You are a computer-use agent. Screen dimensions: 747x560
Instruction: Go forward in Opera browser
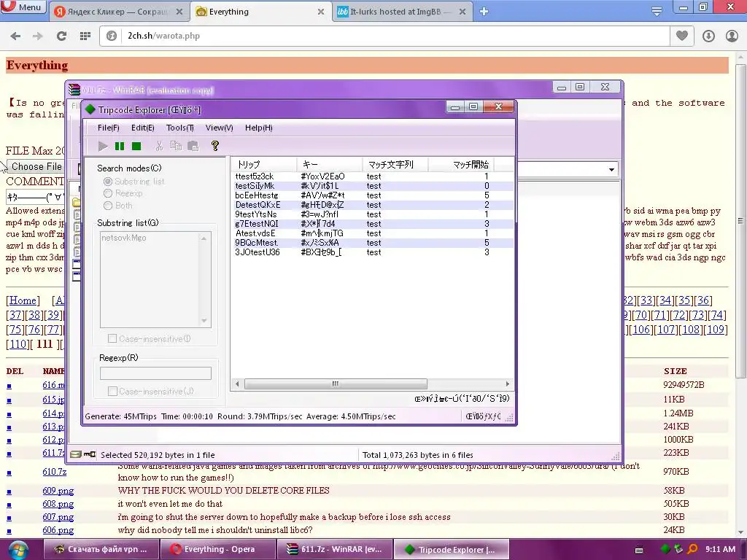(38, 36)
